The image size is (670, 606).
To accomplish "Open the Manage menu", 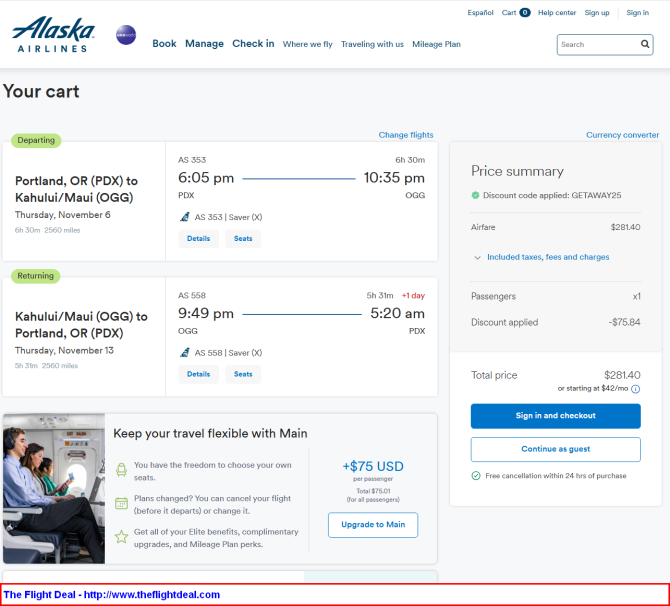I will 204,44.
